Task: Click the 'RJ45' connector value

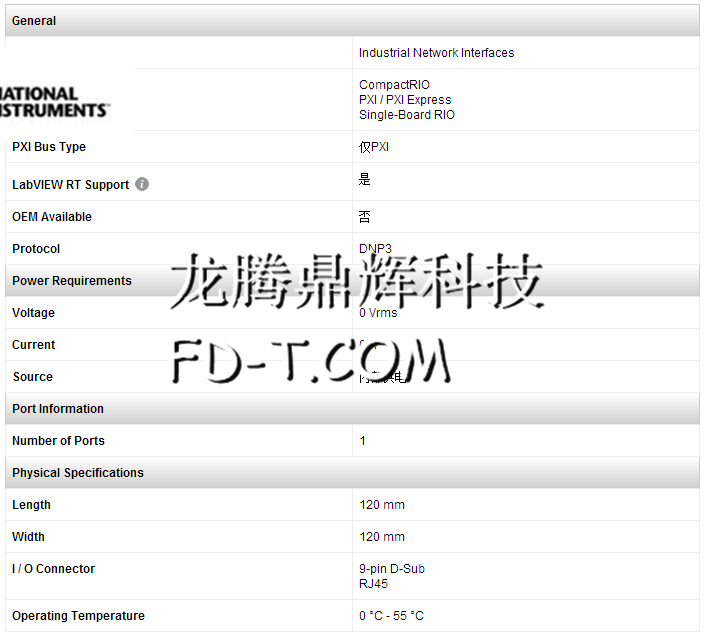Action: click(x=373, y=584)
